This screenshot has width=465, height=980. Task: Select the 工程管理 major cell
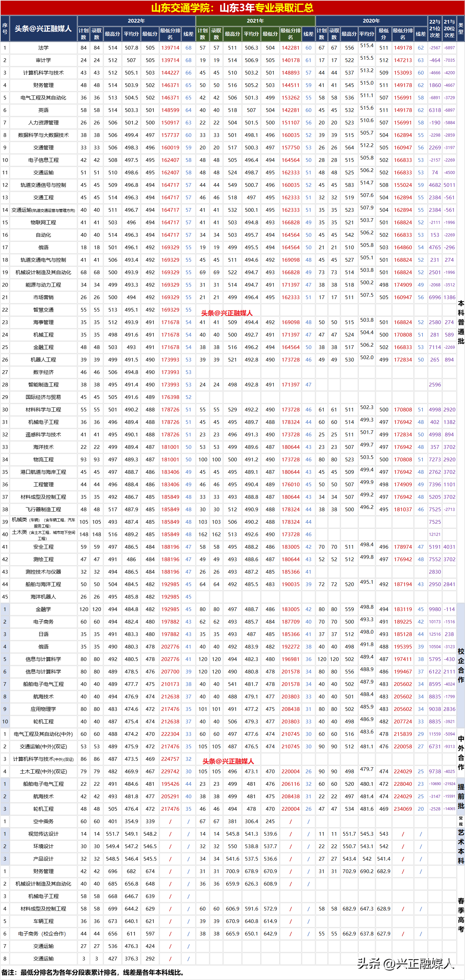coord(43,485)
